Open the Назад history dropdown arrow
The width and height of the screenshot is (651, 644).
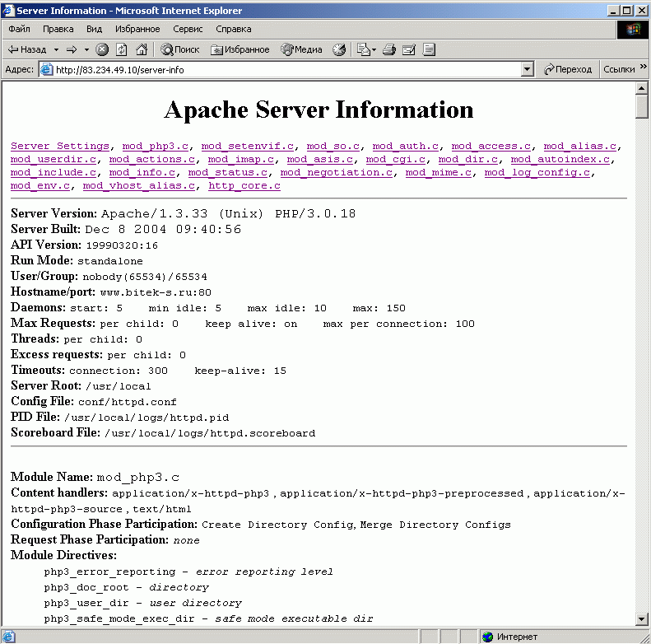[56, 50]
